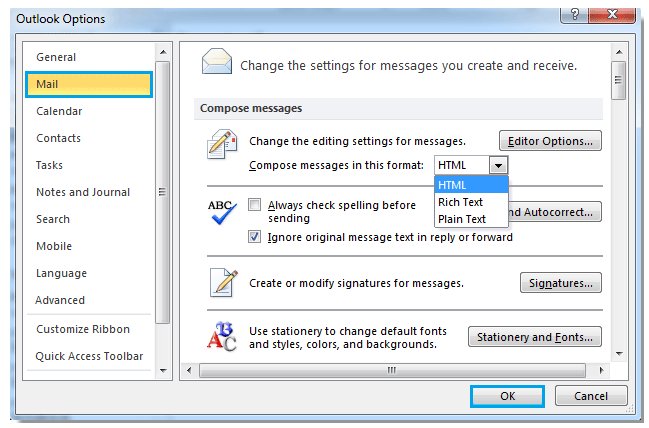
Task: Click the category list scroll up arrow
Action: (x=163, y=52)
